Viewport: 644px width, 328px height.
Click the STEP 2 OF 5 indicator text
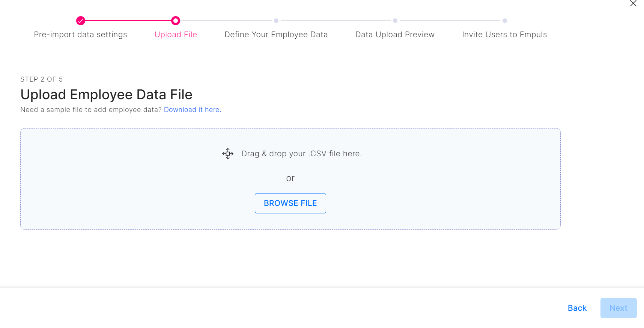click(x=42, y=79)
